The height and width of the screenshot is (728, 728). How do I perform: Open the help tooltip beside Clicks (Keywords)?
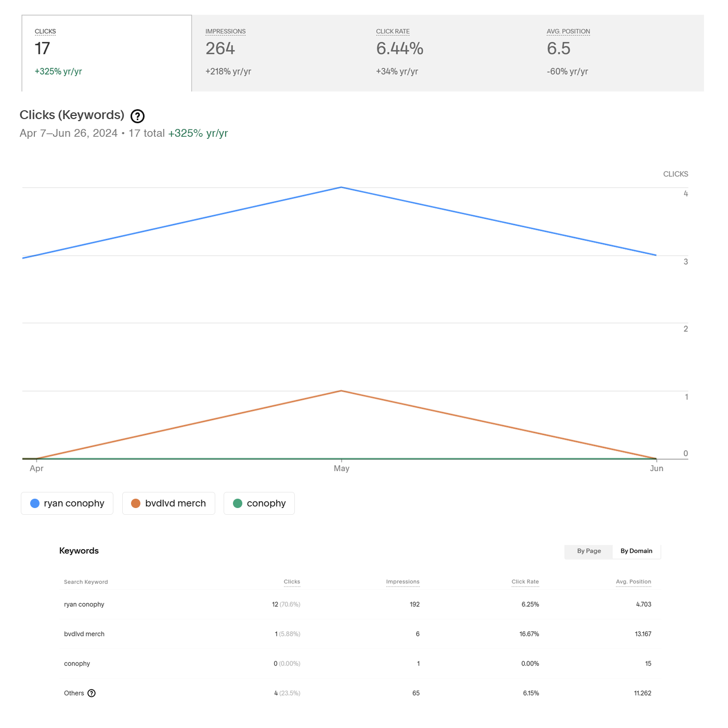point(137,116)
